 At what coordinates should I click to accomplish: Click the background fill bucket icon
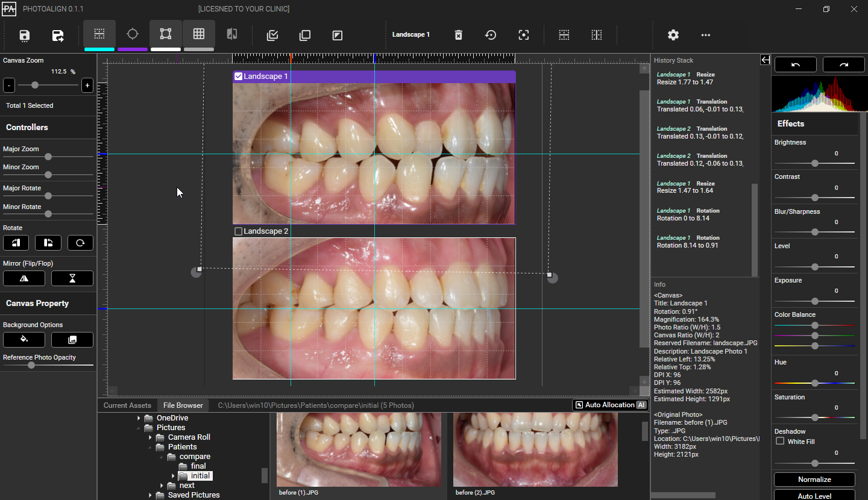[x=24, y=339]
